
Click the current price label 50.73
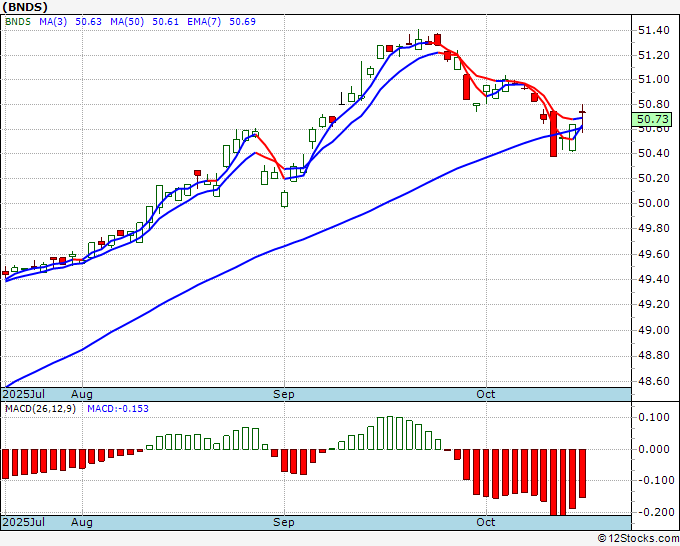[652, 119]
